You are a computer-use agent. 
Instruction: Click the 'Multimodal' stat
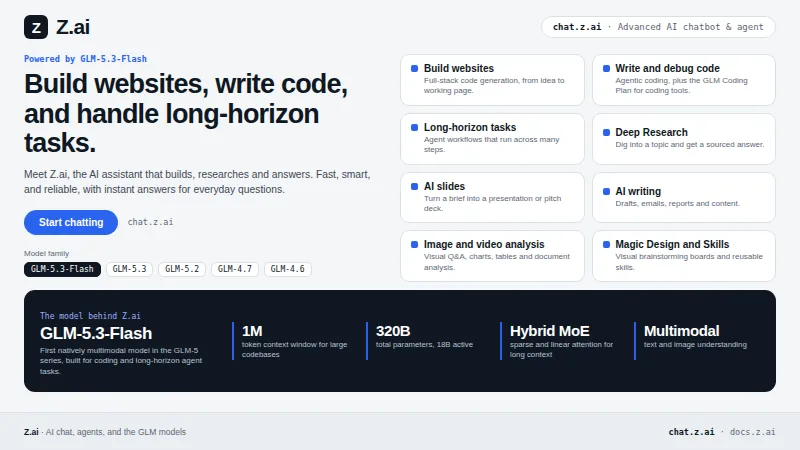tap(682, 331)
